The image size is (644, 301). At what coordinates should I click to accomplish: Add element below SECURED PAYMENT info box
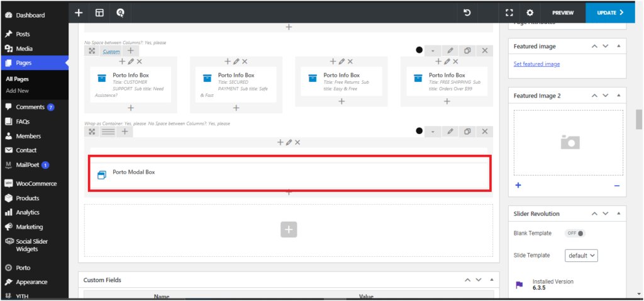pyautogui.click(x=236, y=108)
